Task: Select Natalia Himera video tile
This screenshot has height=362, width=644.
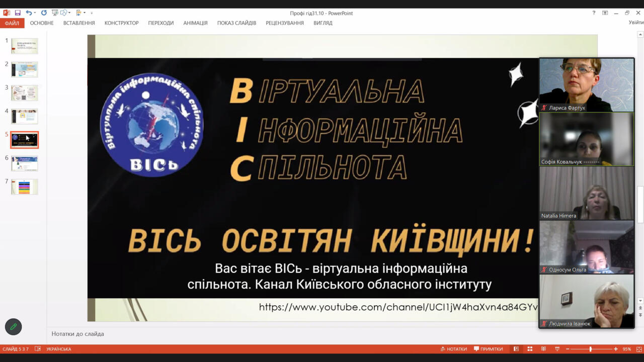Action: tap(587, 193)
